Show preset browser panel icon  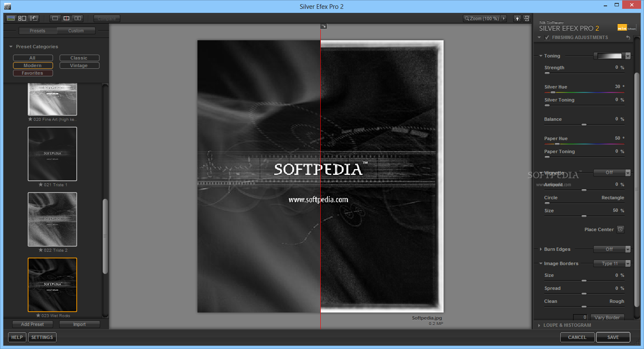pyautogui.click(x=22, y=18)
